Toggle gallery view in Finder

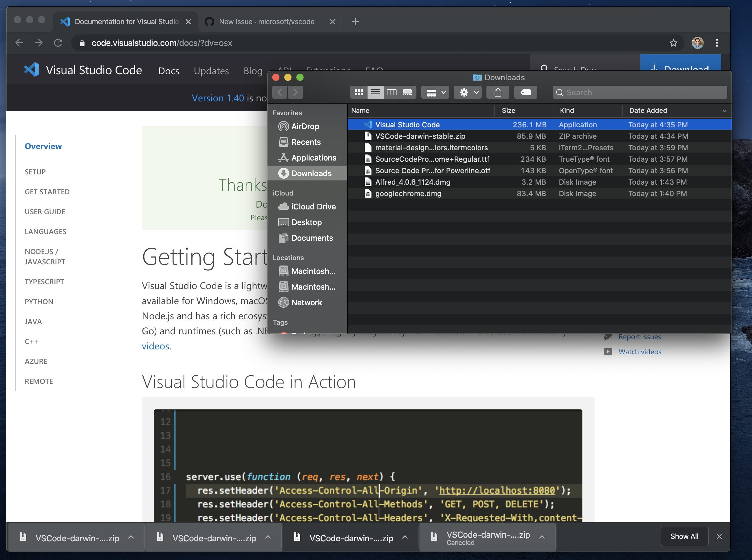coord(408,92)
